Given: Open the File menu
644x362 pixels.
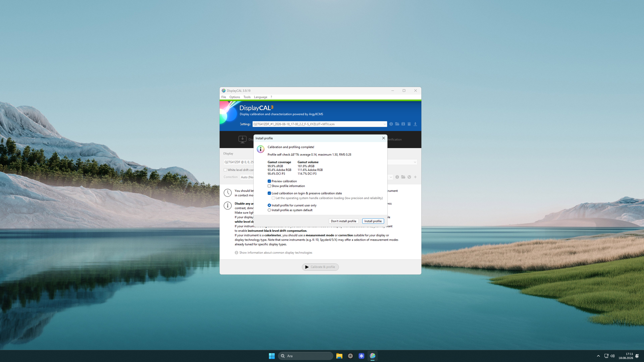Looking at the screenshot, I should click(x=224, y=97).
